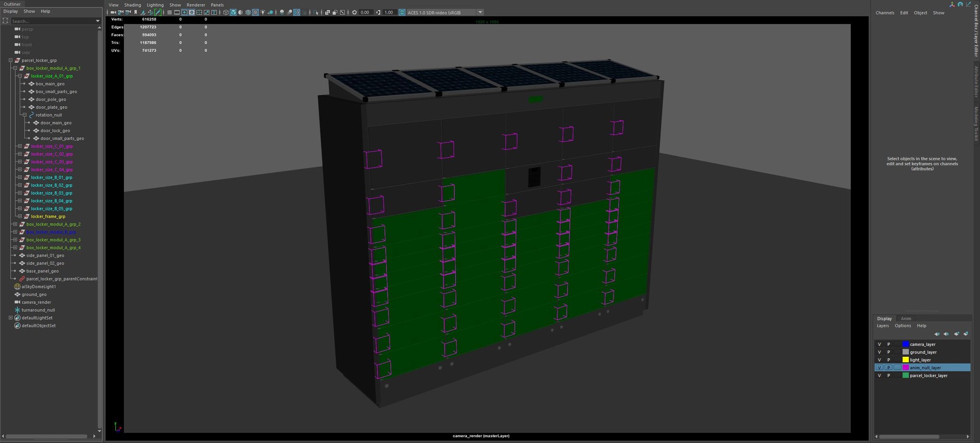Click Move Layer Down icon in Layer Editor

[946, 334]
